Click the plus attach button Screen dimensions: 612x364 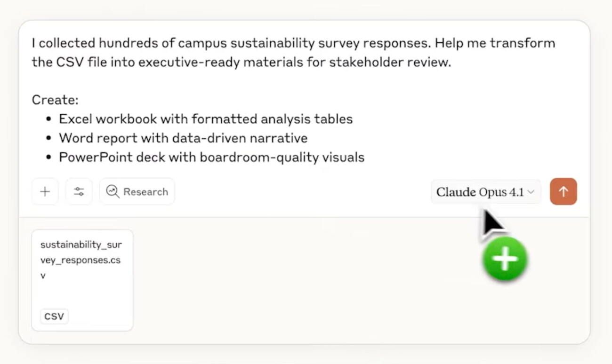[45, 192]
